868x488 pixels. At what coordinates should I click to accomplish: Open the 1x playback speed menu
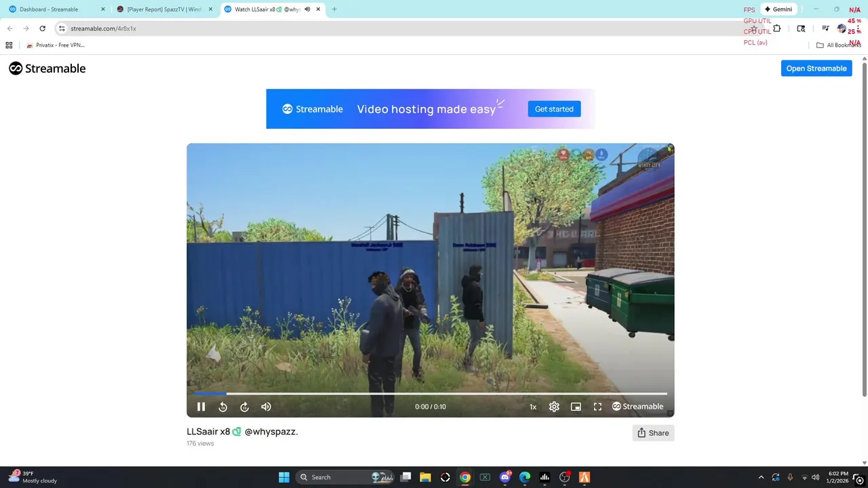click(533, 407)
